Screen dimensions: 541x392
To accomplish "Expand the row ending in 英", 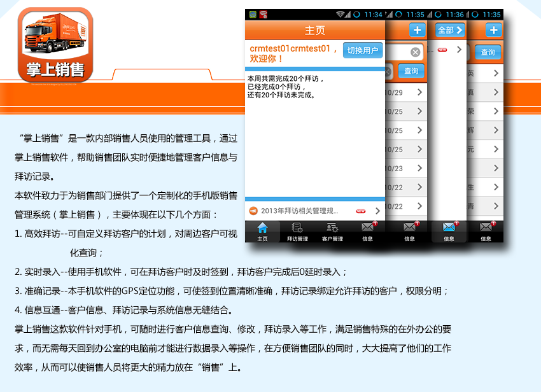I will (496, 73).
